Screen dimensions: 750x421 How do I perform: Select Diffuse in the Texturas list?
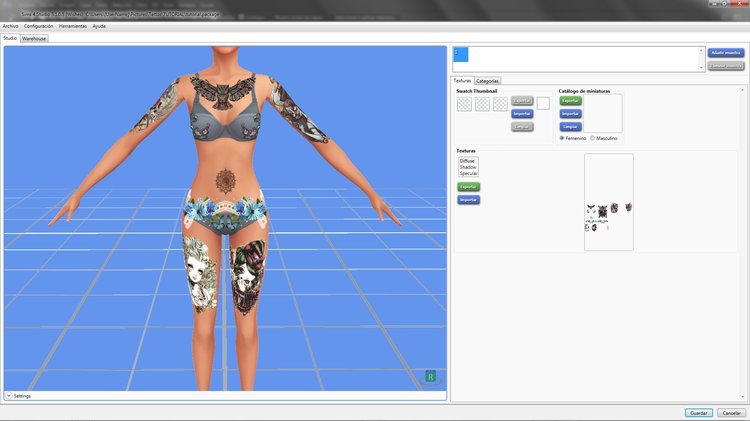(x=467, y=161)
